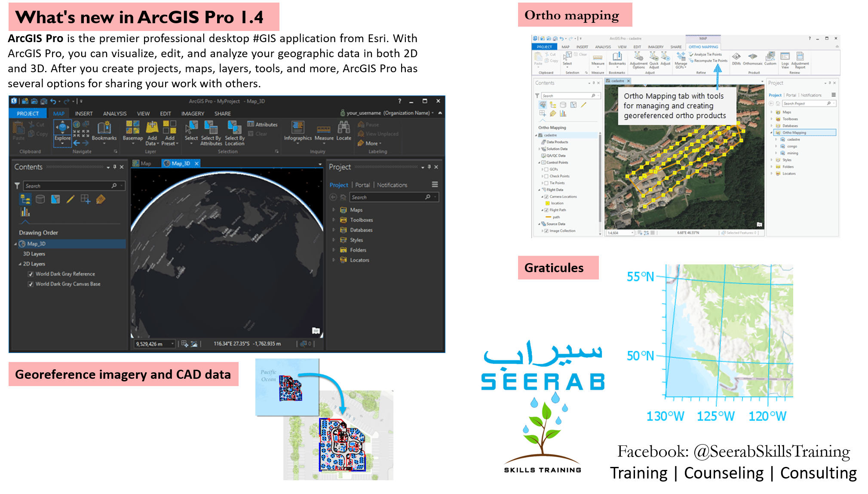Screen dimensions: 868x494
Task: Open the Custom product tool
Action: 770,59
